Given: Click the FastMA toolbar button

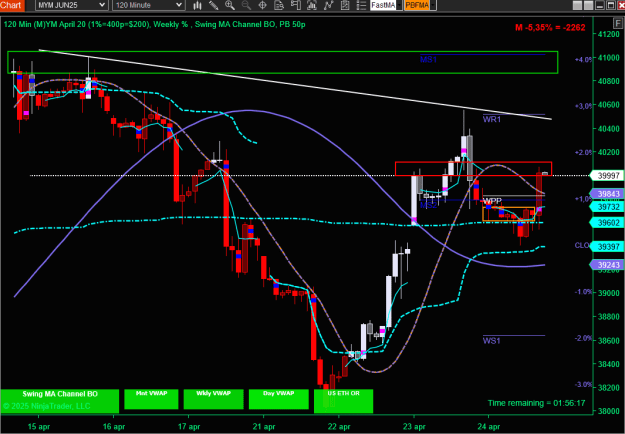Looking at the screenshot, I should 383,5.
